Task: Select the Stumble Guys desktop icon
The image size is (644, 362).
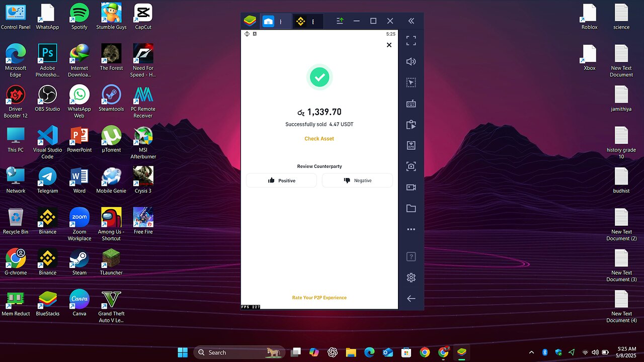Action: tap(111, 17)
